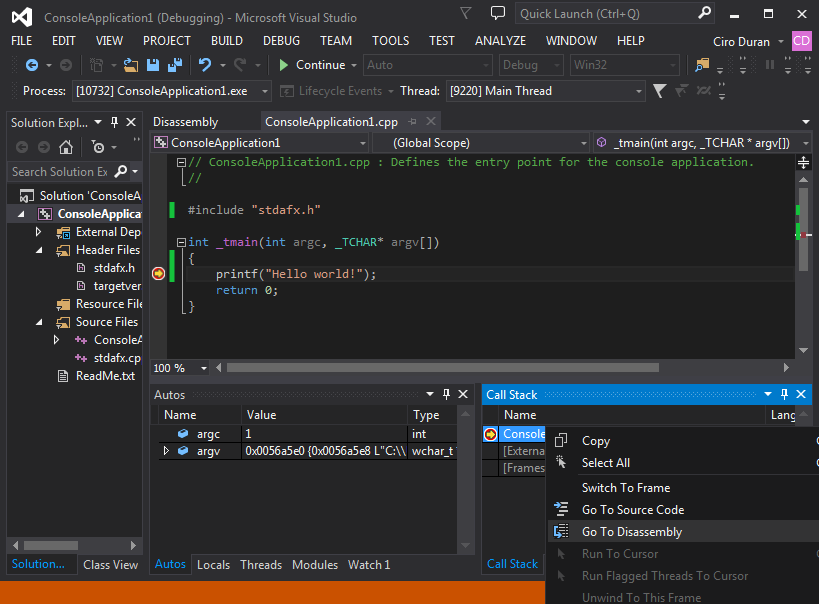
Task: Switch to the Modules tab
Action: pos(315,565)
